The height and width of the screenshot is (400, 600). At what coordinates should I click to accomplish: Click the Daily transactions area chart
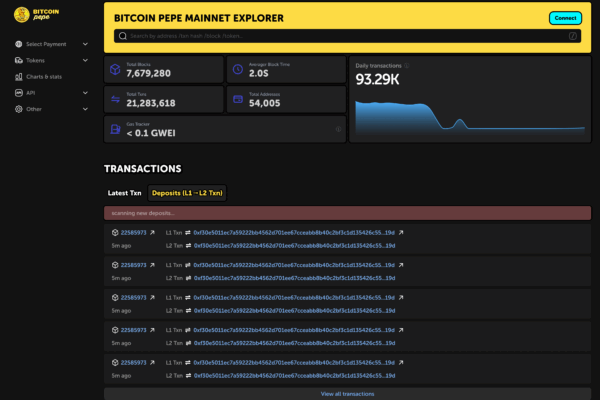pos(470,118)
